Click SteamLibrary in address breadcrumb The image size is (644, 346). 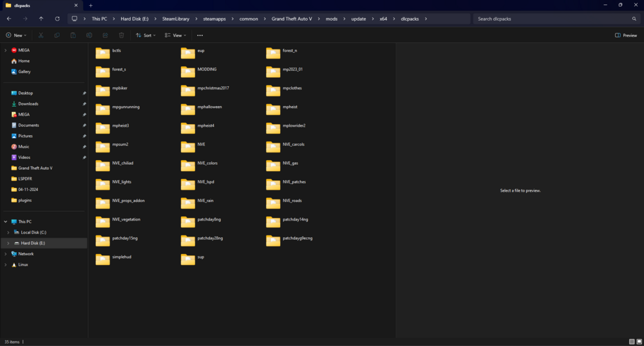pyautogui.click(x=176, y=19)
